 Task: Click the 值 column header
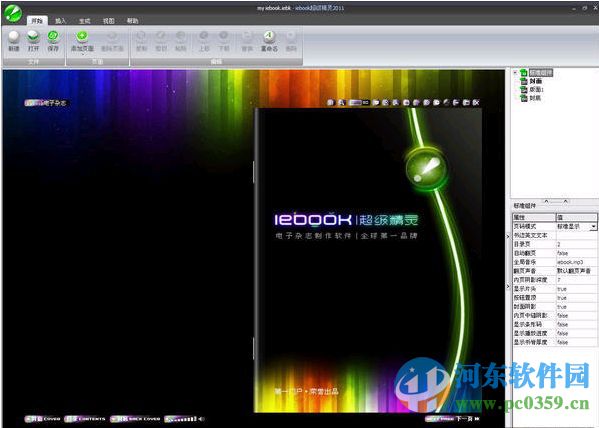(x=576, y=217)
